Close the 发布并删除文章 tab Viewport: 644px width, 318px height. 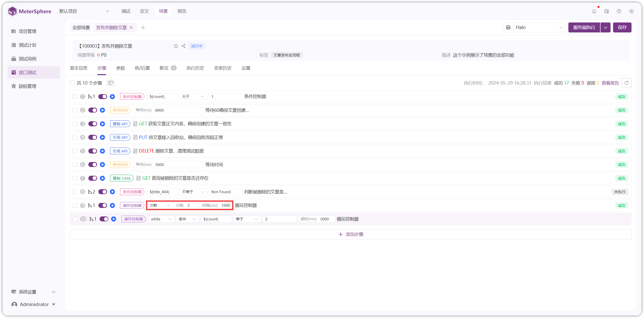pyautogui.click(x=131, y=27)
